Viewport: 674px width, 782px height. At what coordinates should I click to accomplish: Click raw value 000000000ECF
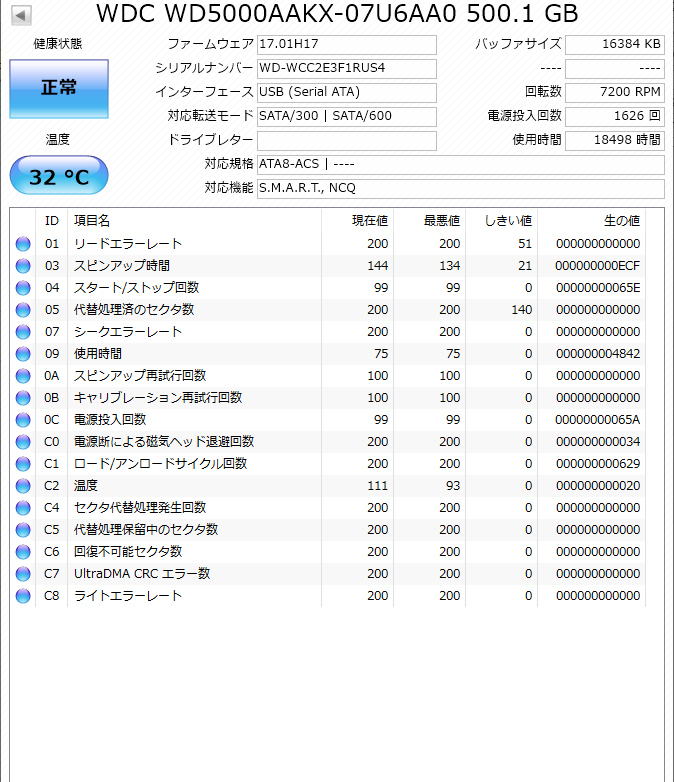(x=598, y=266)
